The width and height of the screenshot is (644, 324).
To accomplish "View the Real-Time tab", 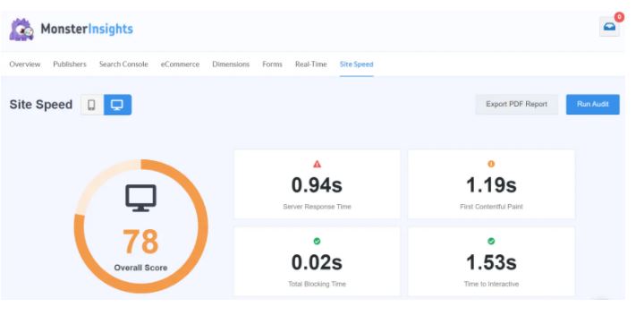I will click(x=311, y=64).
